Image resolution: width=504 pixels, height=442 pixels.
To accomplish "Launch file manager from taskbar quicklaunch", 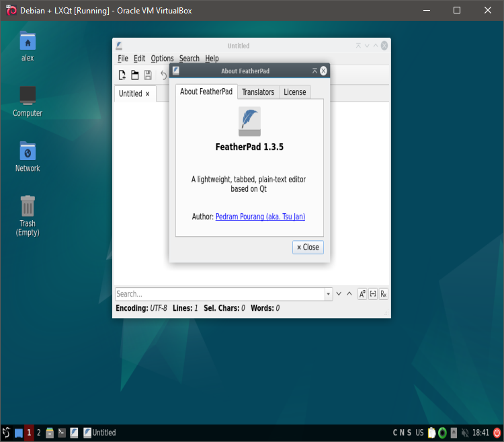I will point(50,433).
